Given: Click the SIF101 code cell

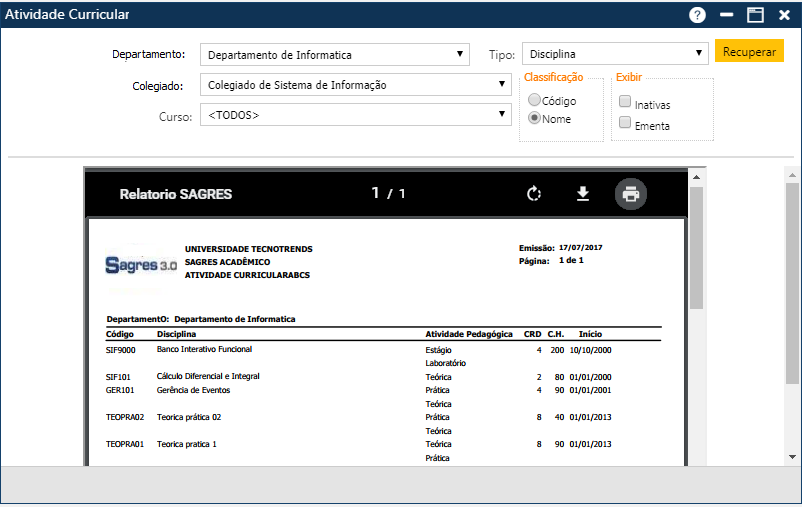Looking at the screenshot, I should [118, 377].
